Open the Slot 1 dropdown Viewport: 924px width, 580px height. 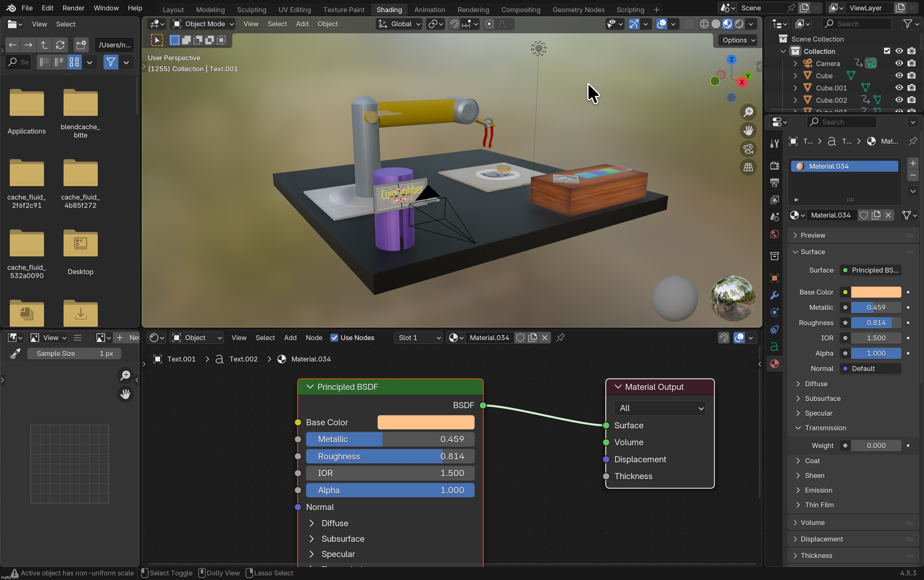[x=419, y=338]
